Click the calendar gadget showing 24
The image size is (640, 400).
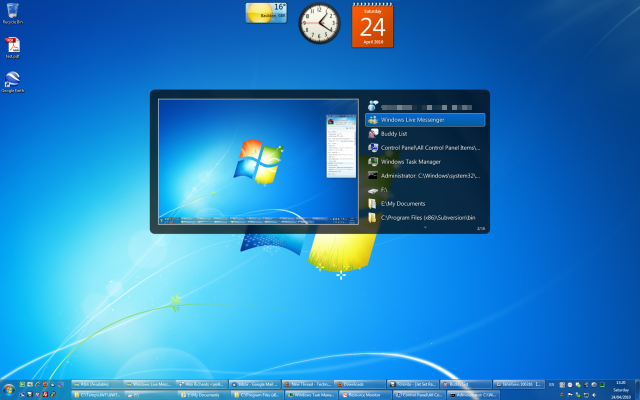click(x=373, y=26)
